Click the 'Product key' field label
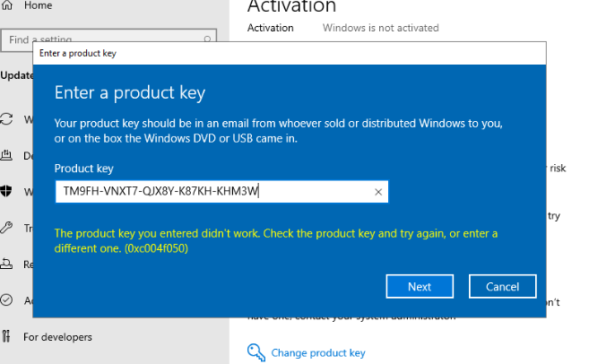589x364 pixels. pos(83,169)
